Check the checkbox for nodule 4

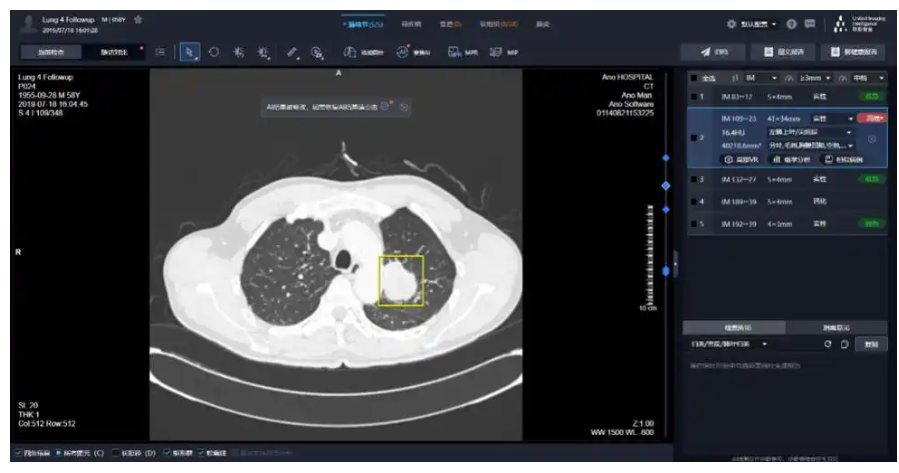point(694,202)
